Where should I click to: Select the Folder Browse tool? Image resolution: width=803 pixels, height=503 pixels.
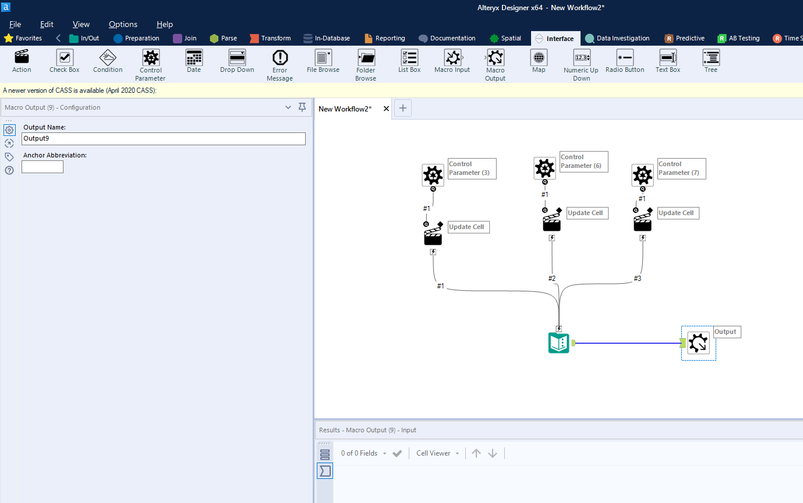(366, 65)
